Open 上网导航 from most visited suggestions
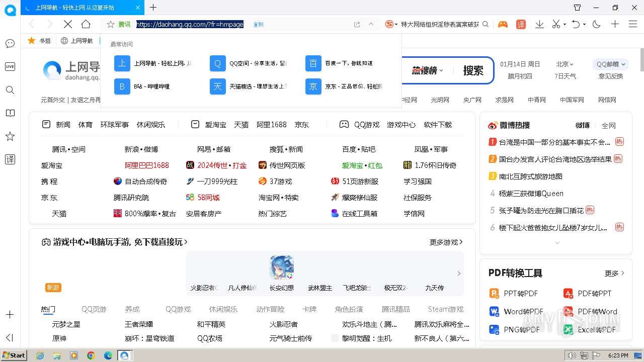Screen dimensions: 644x362 tap(153, 63)
